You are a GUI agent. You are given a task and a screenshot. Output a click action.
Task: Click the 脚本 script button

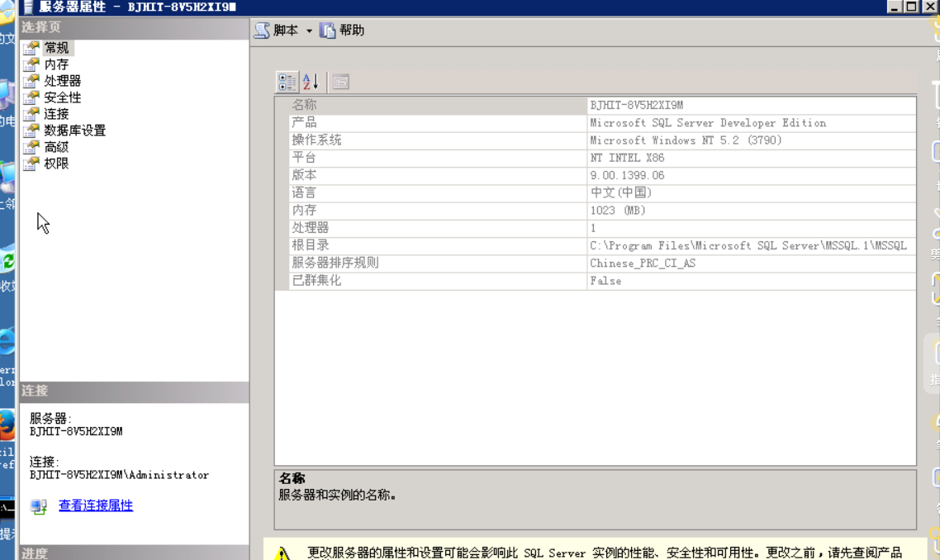tap(277, 31)
